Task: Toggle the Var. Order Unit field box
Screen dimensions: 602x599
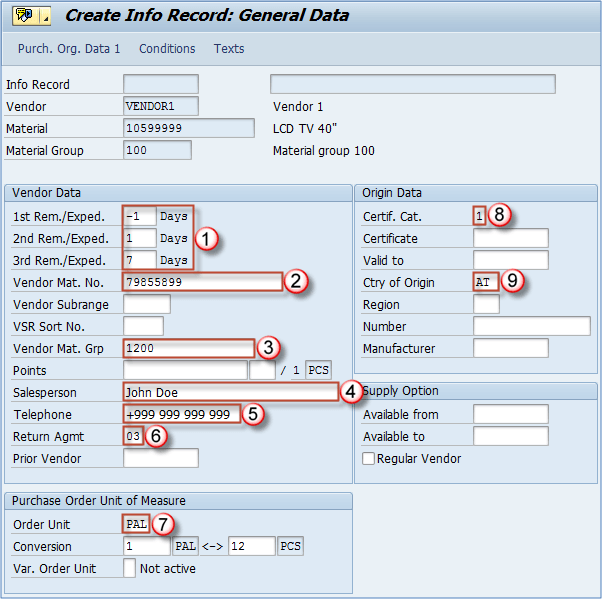Action: point(129,568)
